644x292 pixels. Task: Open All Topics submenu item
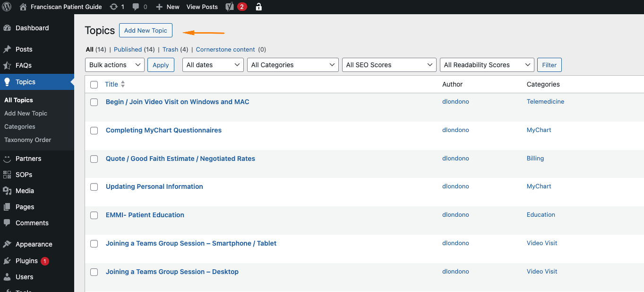(x=18, y=100)
